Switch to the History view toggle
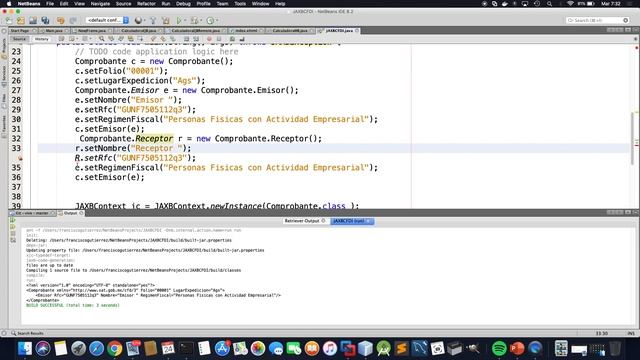The image size is (640, 360). click(x=41, y=39)
